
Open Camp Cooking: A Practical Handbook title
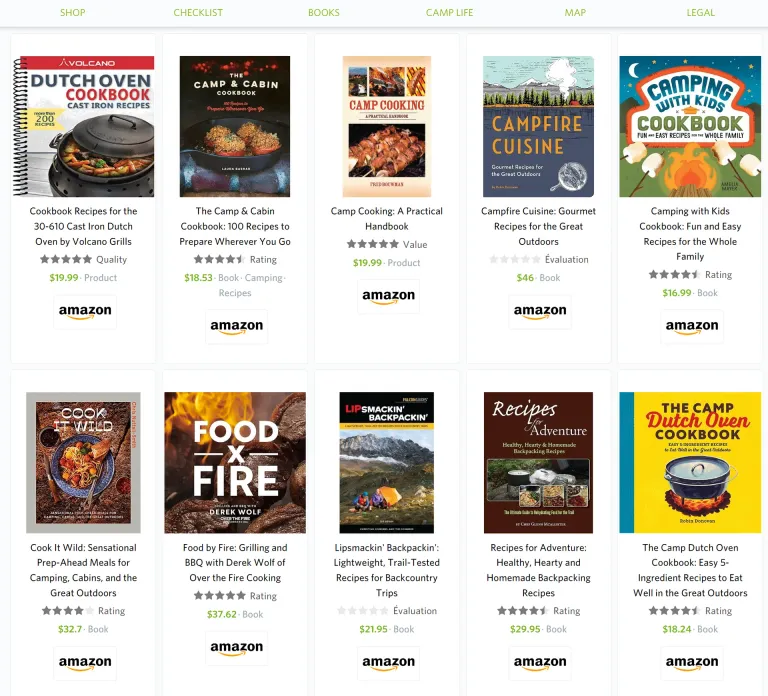[386, 218]
